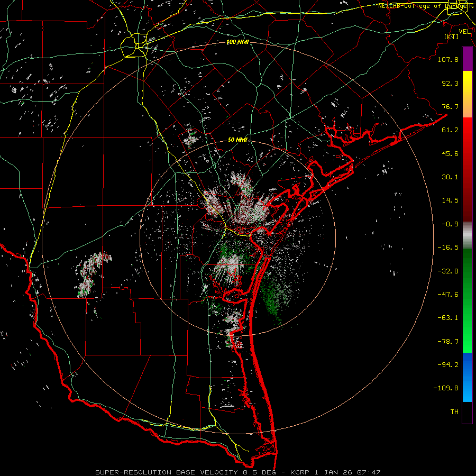
Task: Click the 14.5 legend value
Action: click(450, 200)
